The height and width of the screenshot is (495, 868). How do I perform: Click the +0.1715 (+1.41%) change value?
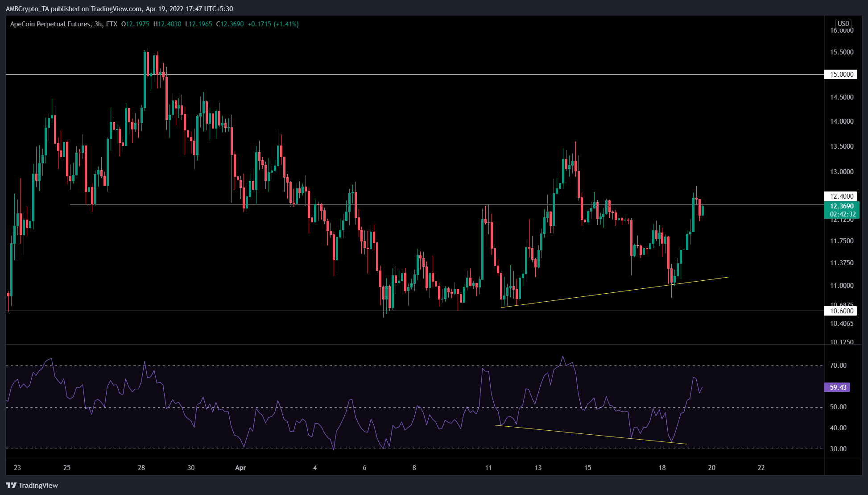273,24
